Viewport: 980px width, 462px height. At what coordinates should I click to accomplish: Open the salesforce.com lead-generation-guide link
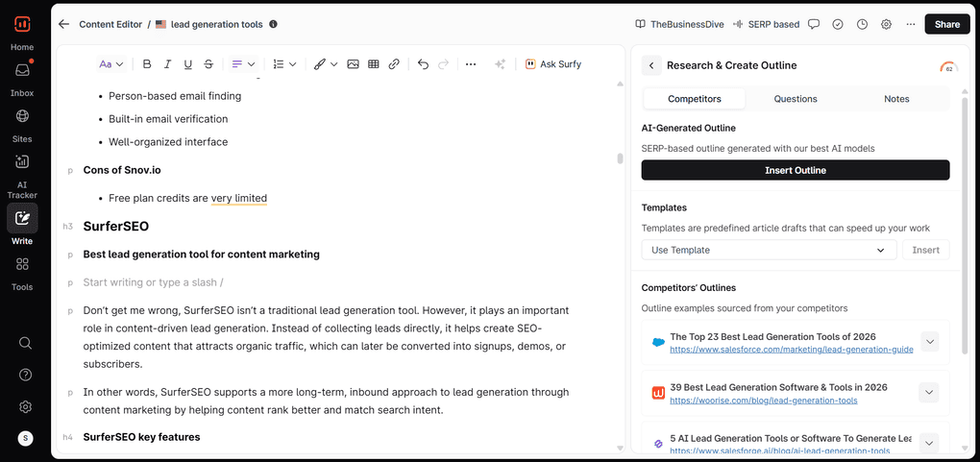(792, 350)
